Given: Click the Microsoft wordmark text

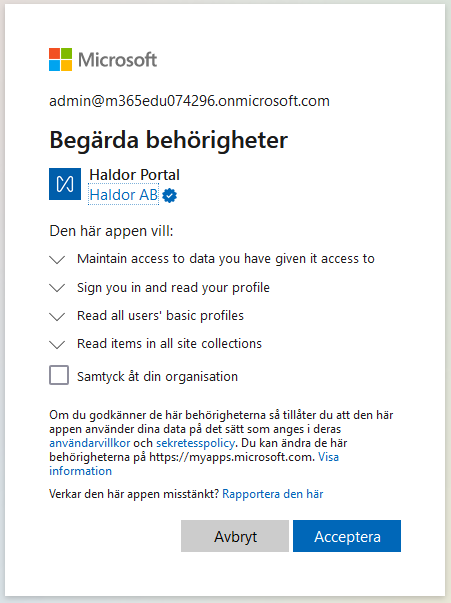Looking at the screenshot, I should [118, 60].
